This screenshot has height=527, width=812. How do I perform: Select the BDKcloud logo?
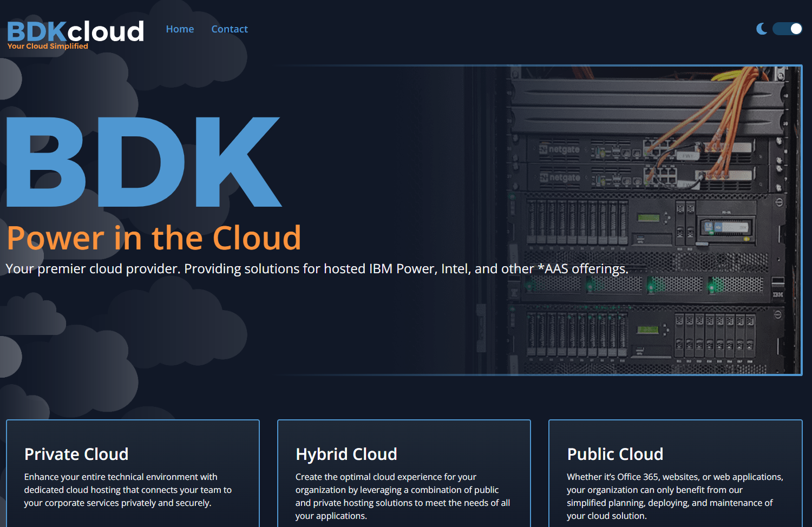click(x=75, y=31)
